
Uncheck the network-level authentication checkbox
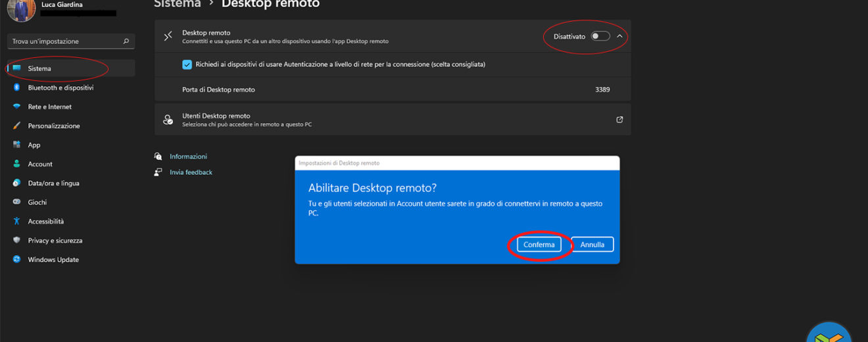pyautogui.click(x=187, y=64)
